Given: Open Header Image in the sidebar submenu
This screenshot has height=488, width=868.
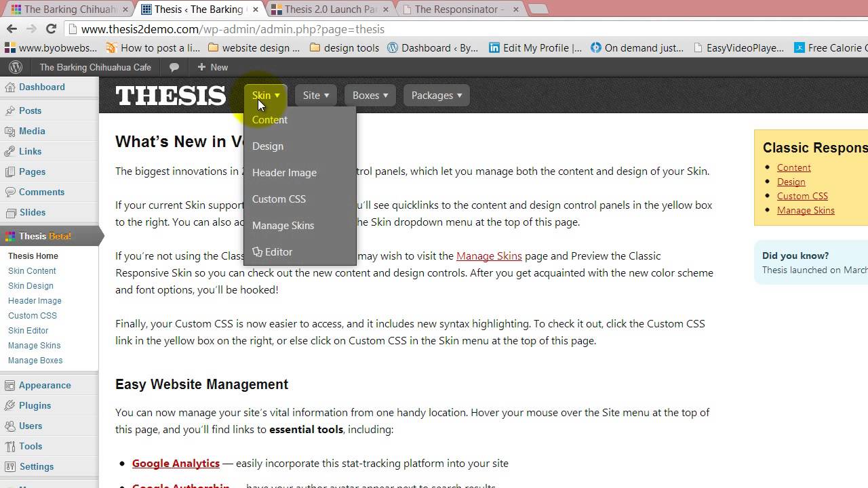Looking at the screenshot, I should [x=35, y=301].
